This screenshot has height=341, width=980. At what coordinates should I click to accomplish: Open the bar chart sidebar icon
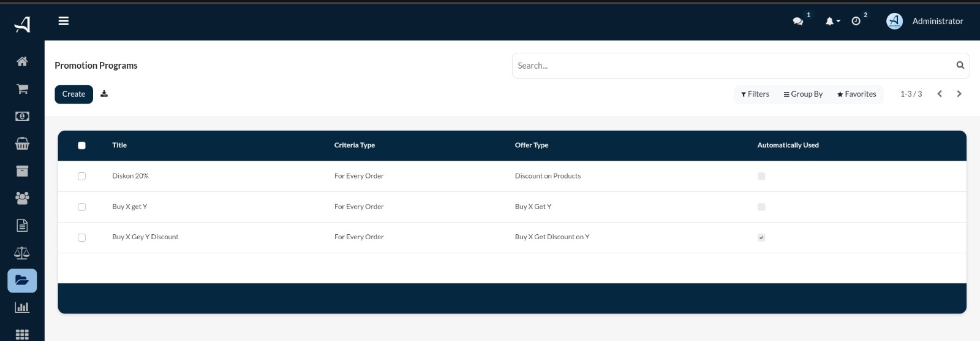point(22,307)
